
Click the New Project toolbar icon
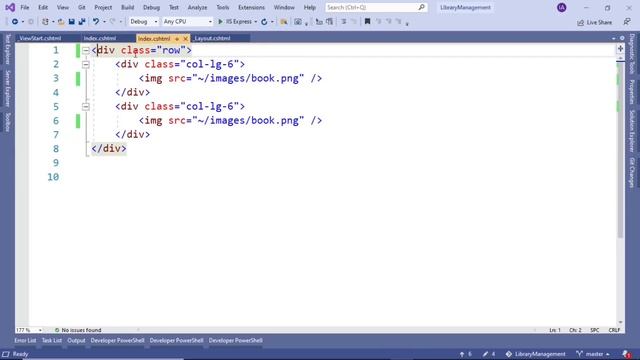(45, 22)
